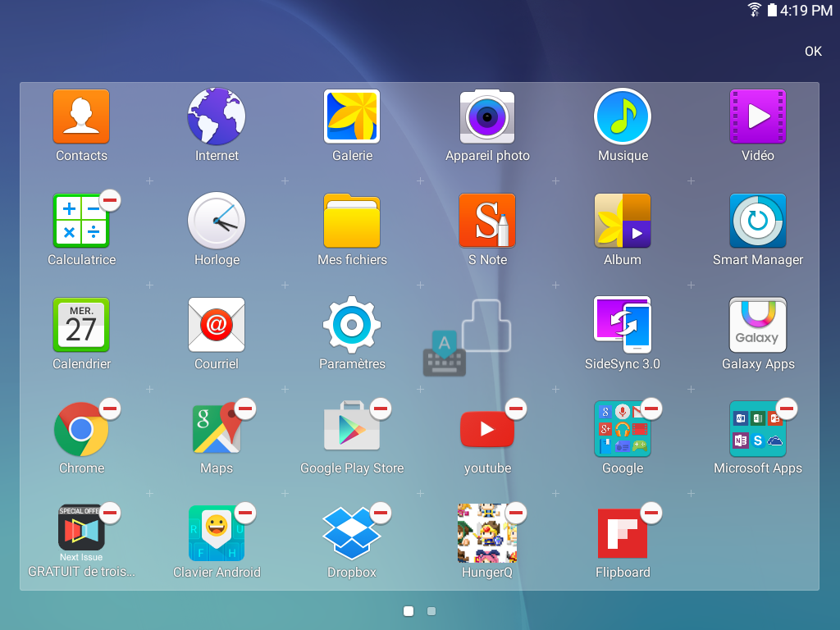The height and width of the screenshot is (630, 840).
Task: Open the Vidéo app
Action: click(757, 116)
